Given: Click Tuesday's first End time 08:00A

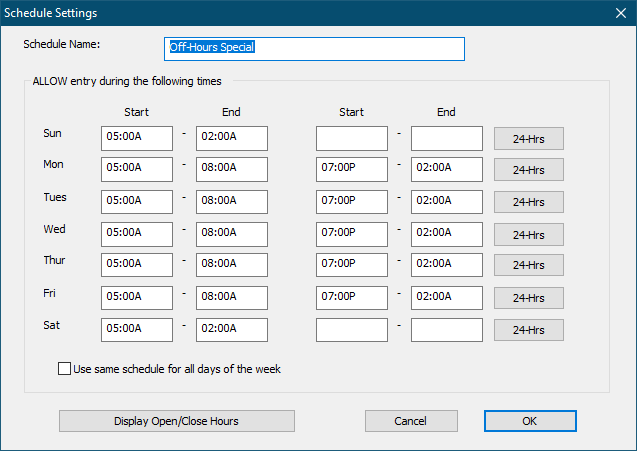Looking at the screenshot, I should point(232,202).
